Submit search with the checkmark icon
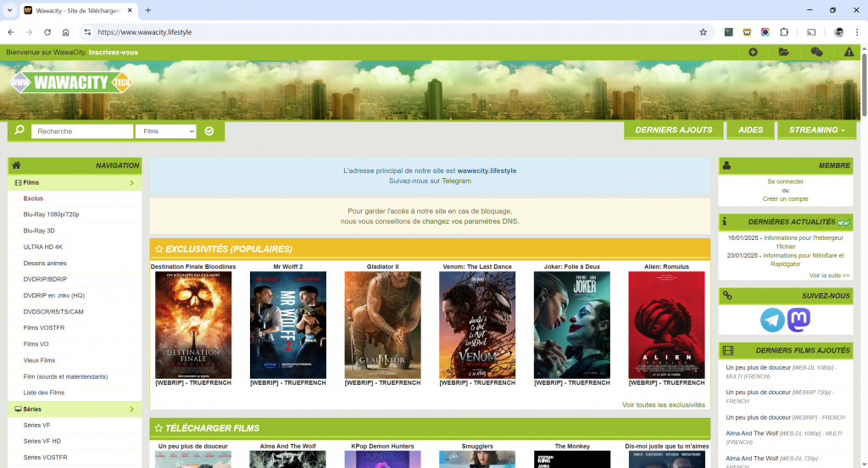The width and height of the screenshot is (868, 468). point(209,131)
